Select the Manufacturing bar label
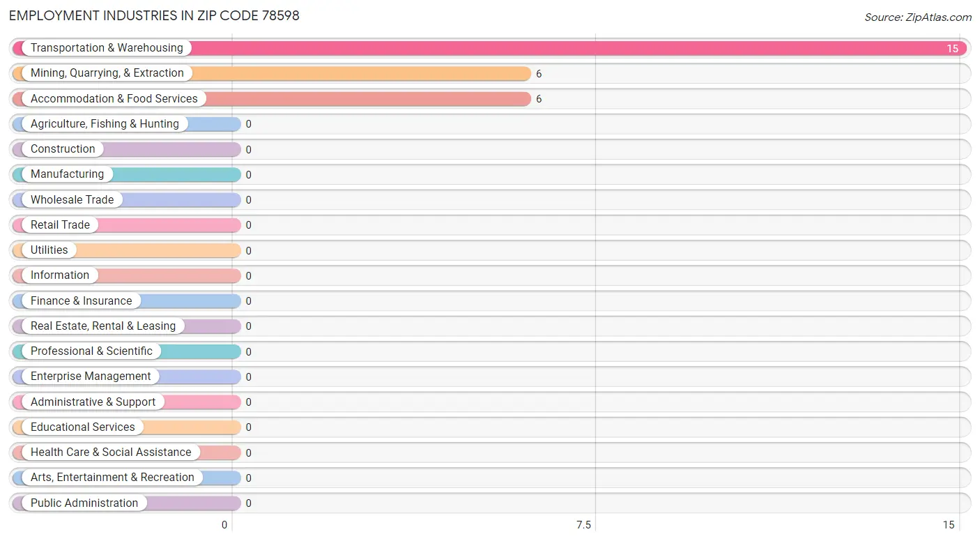 (67, 174)
